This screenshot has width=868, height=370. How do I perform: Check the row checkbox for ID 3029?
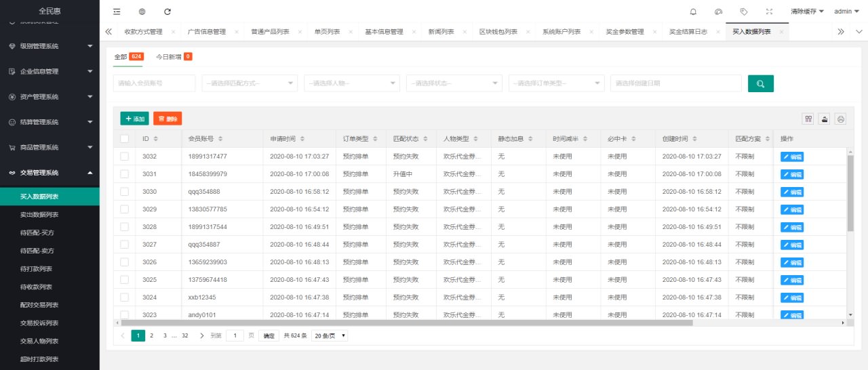(x=124, y=209)
